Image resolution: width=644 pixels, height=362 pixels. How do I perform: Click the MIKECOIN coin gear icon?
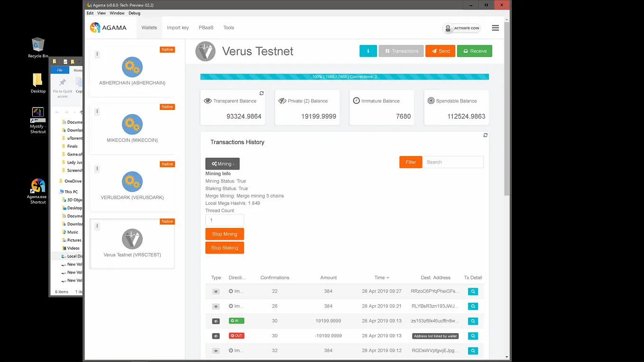[132, 125]
